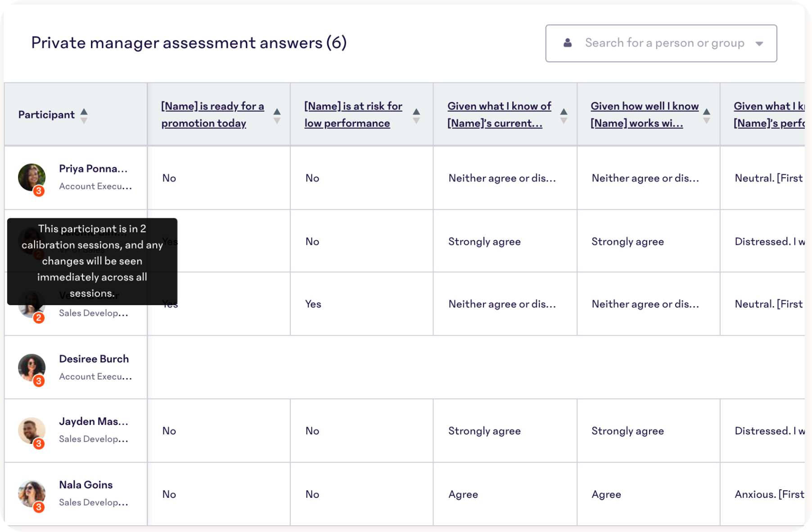Open '[Name] is at risk for low performance' link
Screen dimensions: 812x532
[x=353, y=115]
